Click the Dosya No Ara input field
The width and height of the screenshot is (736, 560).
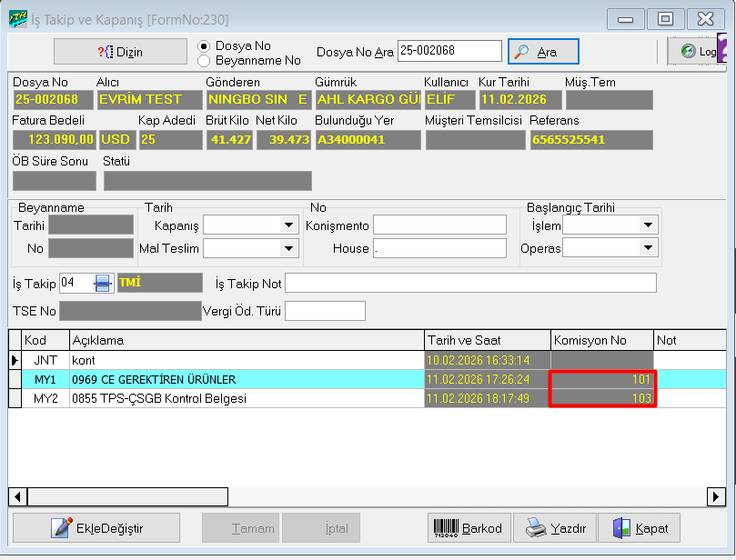[449, 52]
